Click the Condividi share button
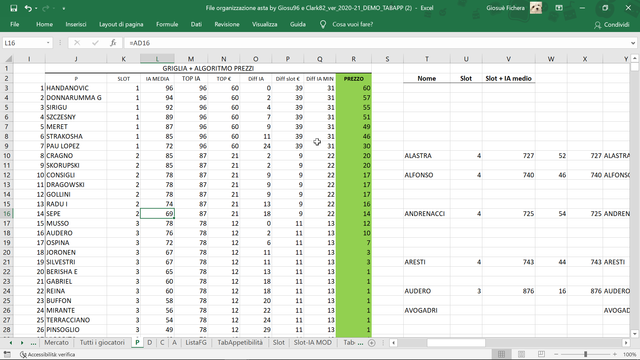640x360 pixels. [x=612, y=25]
